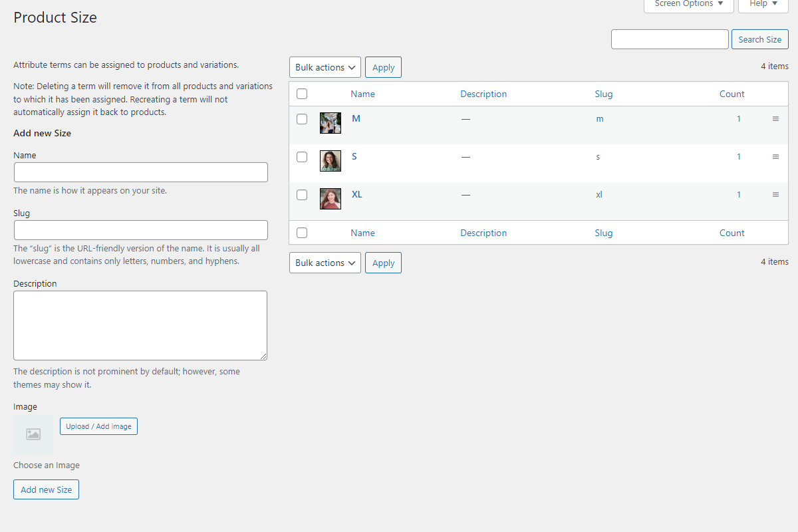Click the image placeholder icon
Viewport: 798px width, 532px height.
33,434
